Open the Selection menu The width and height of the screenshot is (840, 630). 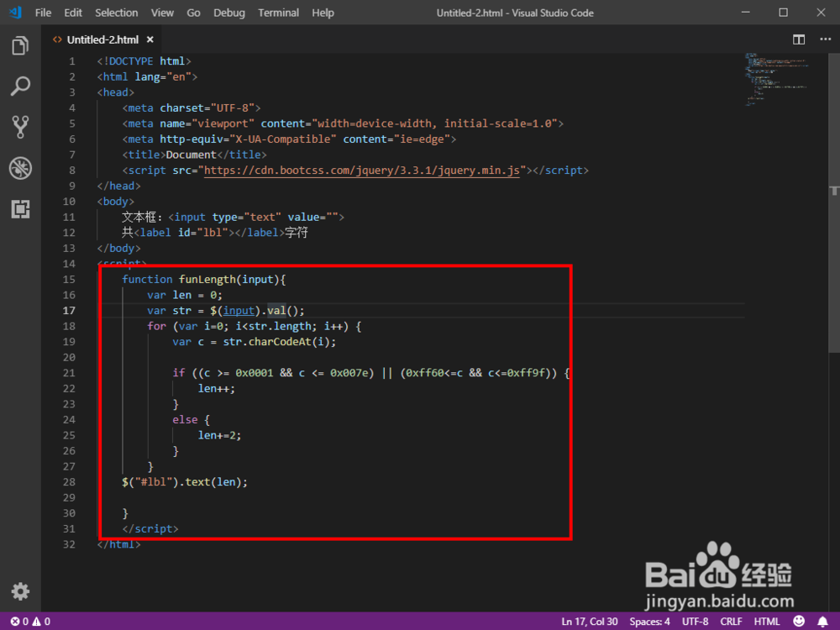(116, 13)
